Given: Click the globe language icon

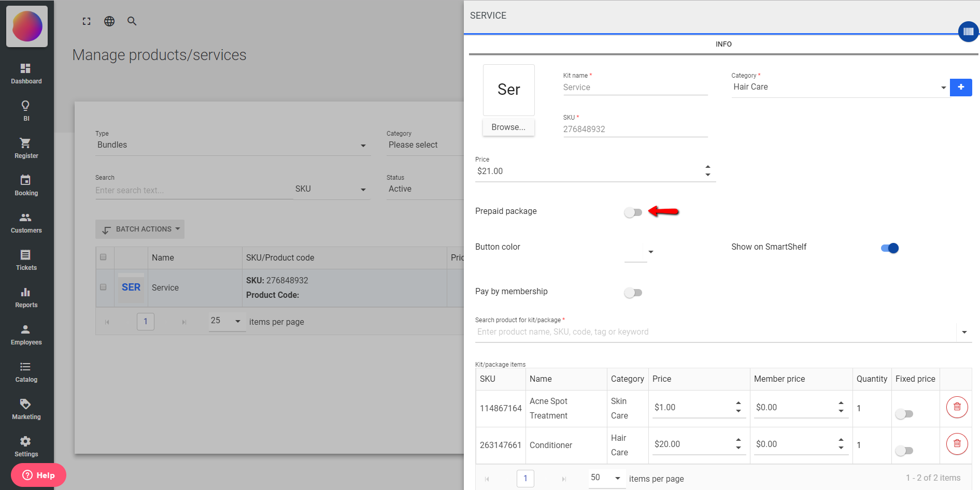Looking at the screenshot, I should point(109,21).
